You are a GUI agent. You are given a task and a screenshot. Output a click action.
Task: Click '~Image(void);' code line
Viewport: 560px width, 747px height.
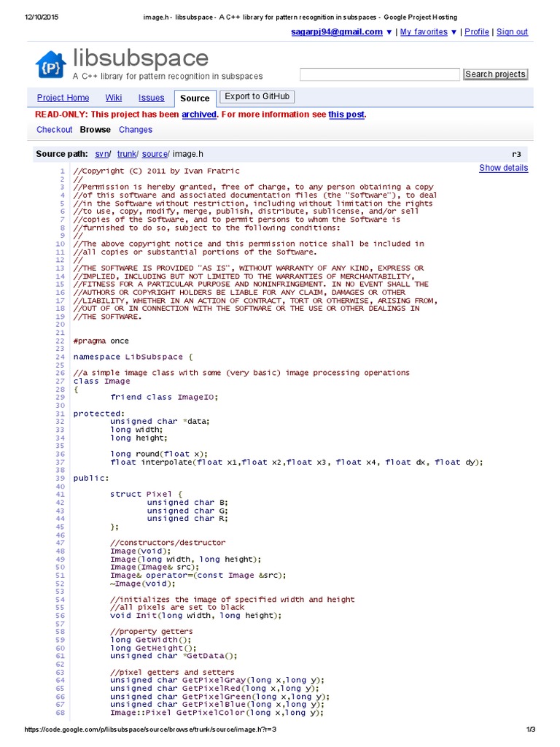pyautogui.click(x=143, y=584)
